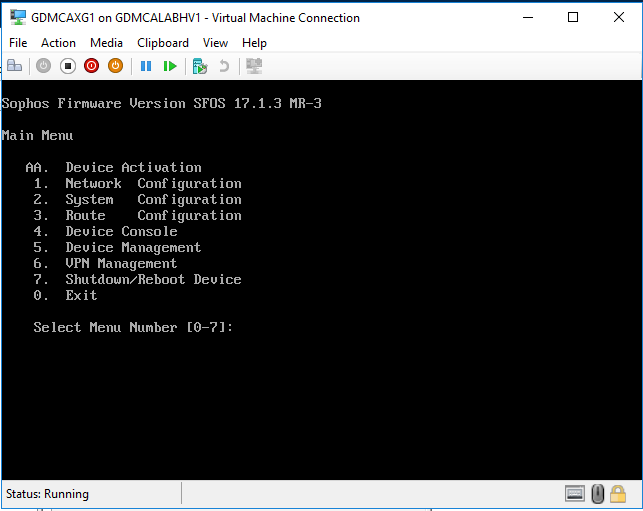Revert the VM with the undo arrow icon
The height and width of the screenshot is (511, 643).
pyautogui.click(x=224, y=66)
